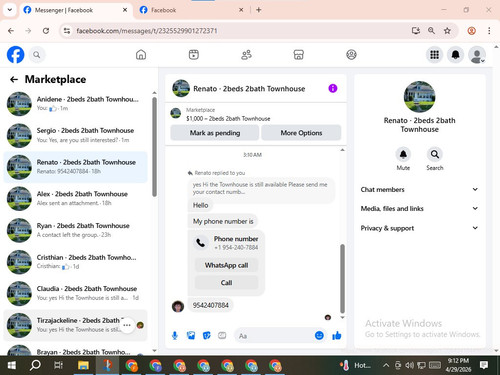Screen dimensions: 500x375
Task: Reload the browser page
Action: (x=46, y=31)
